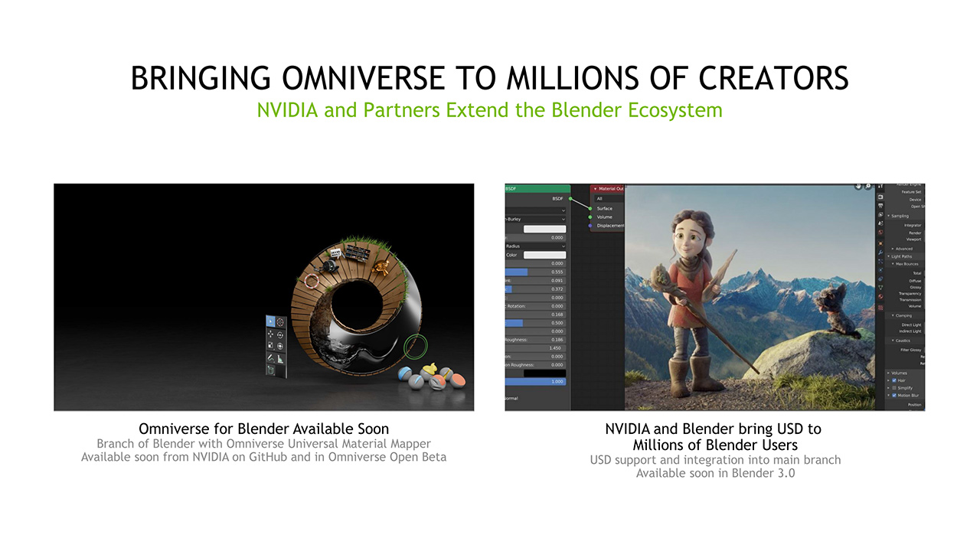Enable the Simplify checkbox

(x=894, y=388)
